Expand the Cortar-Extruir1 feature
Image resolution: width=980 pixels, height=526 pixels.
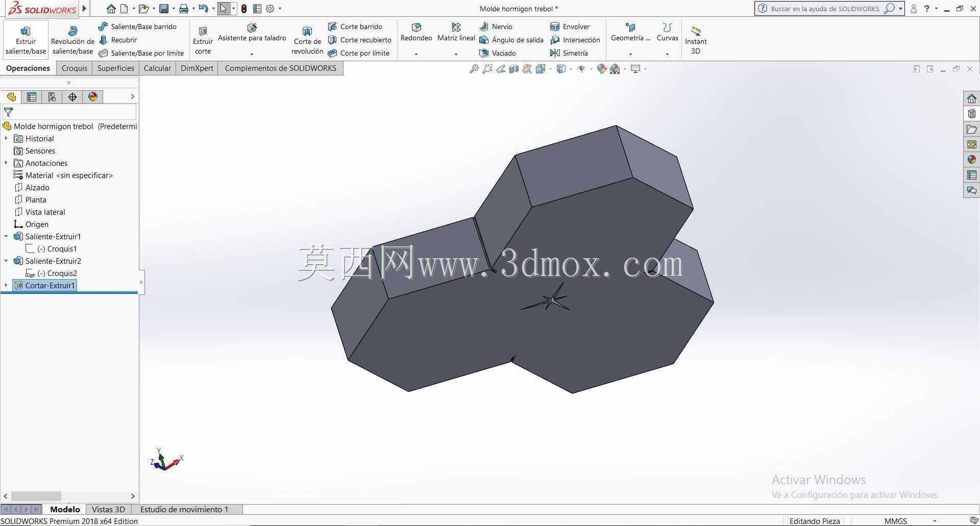point(6,286)
